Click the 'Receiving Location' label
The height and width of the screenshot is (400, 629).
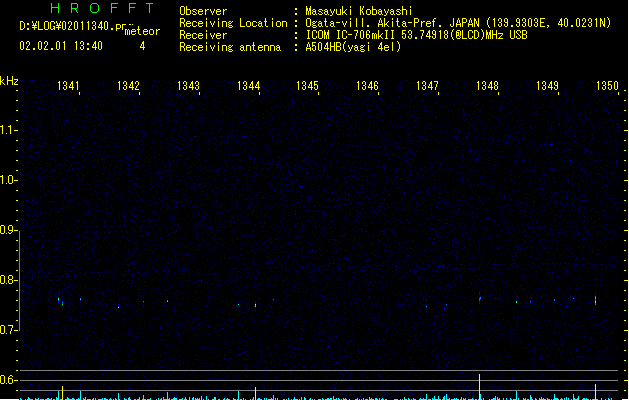pyautogui.click(x=233, y=23)
